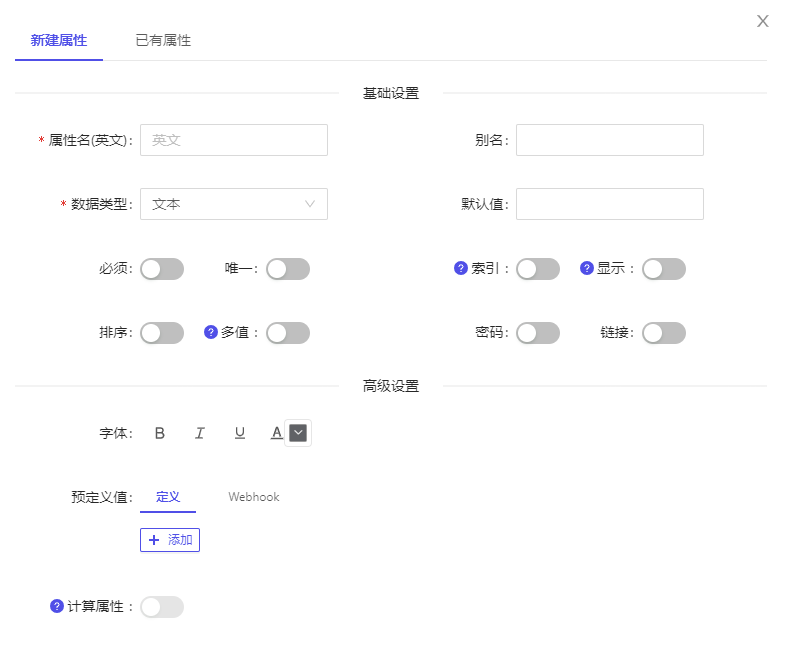Select the Webhook predefined value tab

254,497
